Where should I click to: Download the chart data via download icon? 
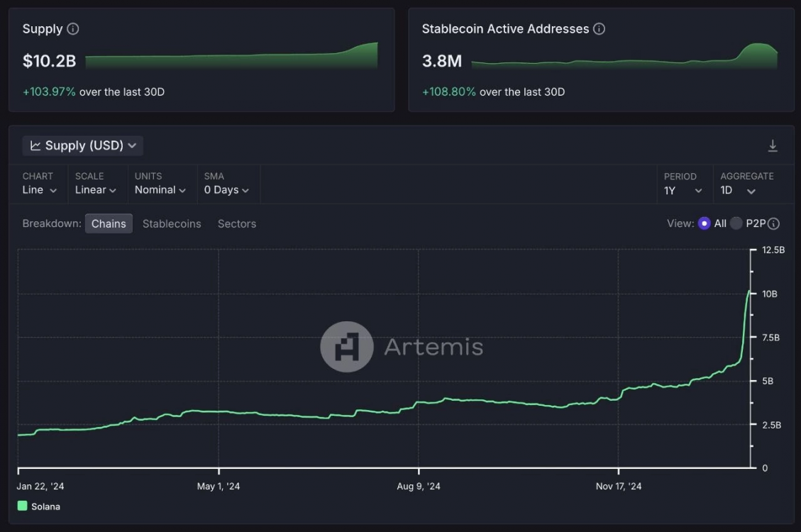coord(773,145)
